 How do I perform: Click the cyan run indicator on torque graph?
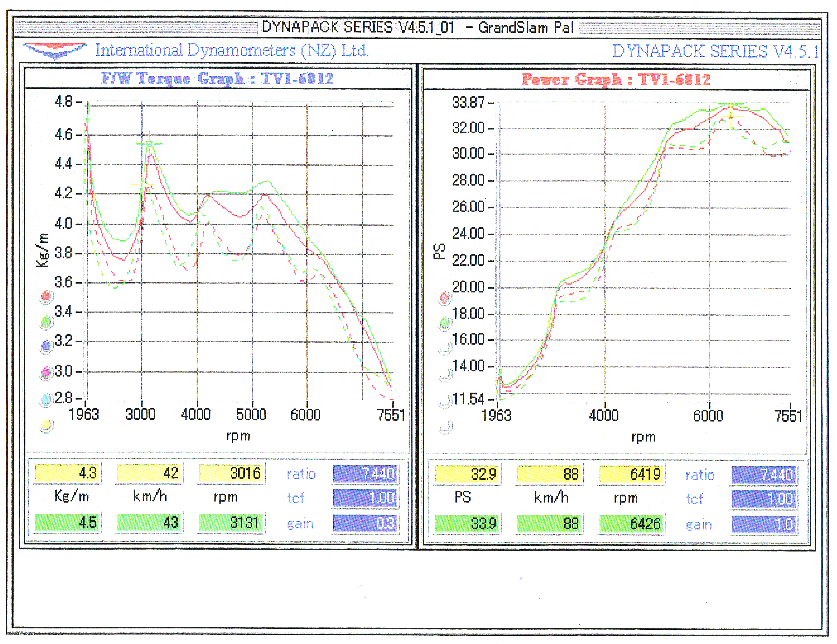46,399
